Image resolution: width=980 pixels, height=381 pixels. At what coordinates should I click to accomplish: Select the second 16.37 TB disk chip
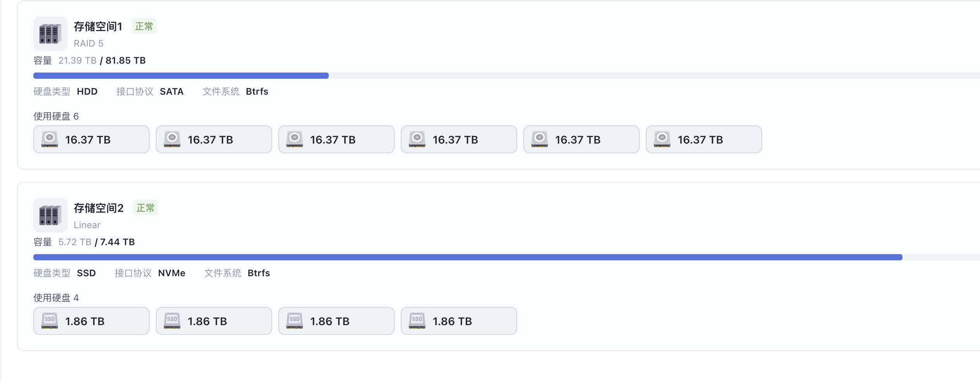coord(214,139)
